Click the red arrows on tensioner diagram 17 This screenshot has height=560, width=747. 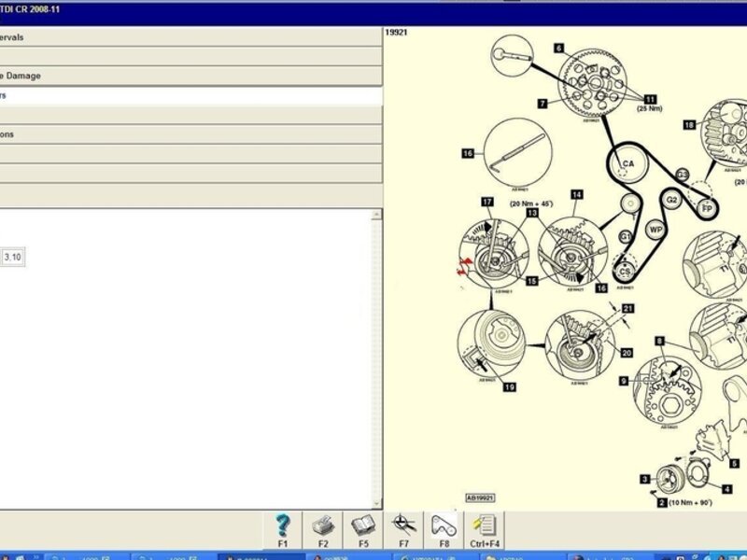pyautogui.click(x=459, y=270)
